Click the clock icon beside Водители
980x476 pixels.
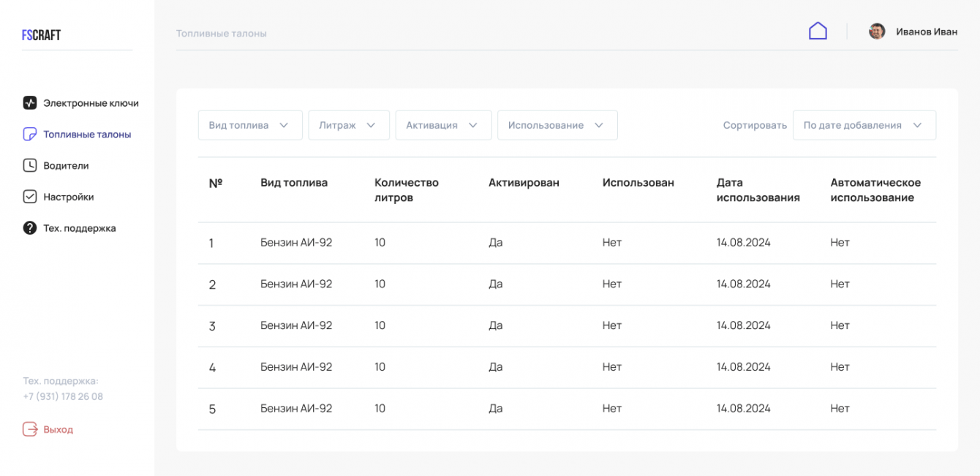29,166
